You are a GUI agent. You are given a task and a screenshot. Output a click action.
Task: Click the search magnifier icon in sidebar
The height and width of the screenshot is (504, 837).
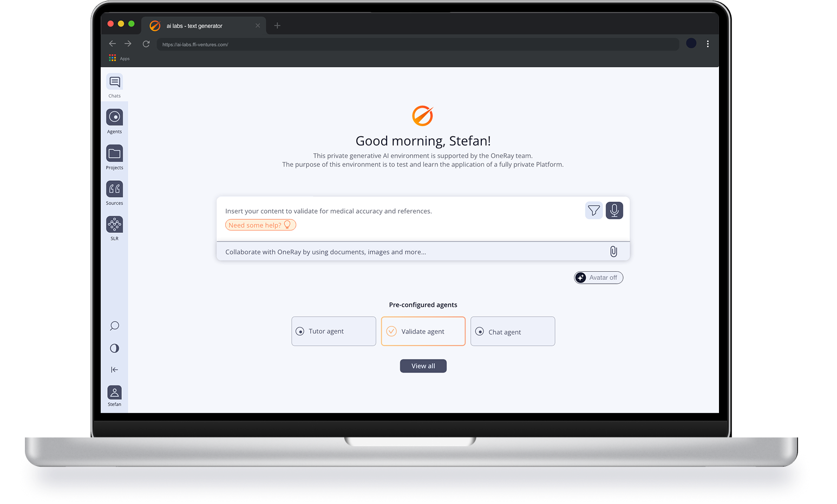pyautogui.click(x=114, y=326)
